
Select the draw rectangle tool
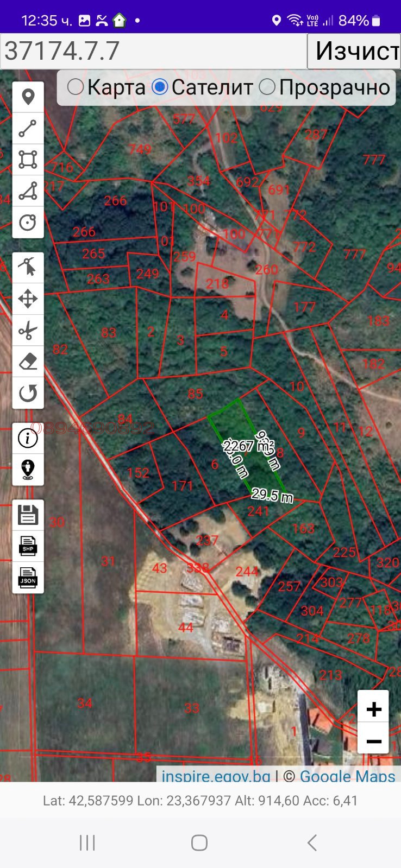pyautogui.click(x=28, y=160)
